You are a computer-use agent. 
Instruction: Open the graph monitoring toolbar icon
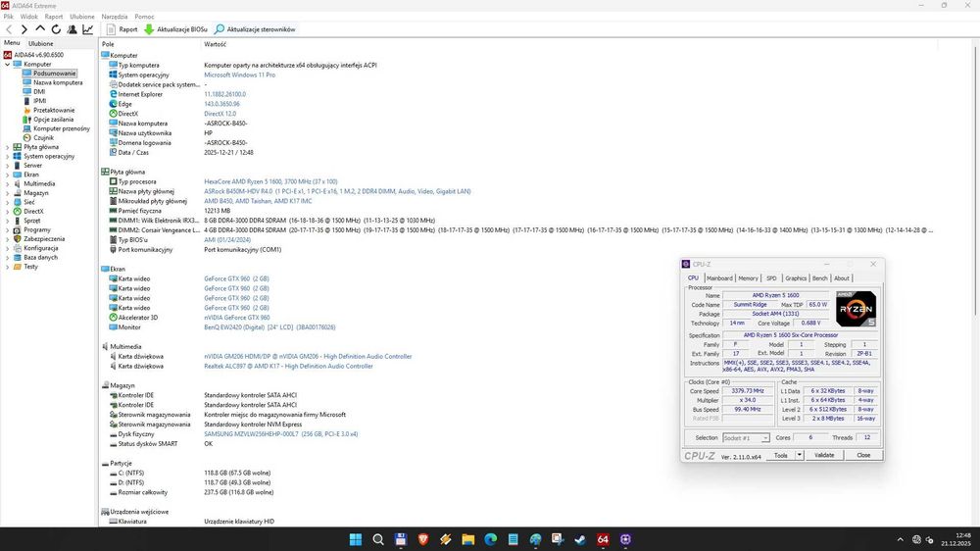tap(87, 29)
